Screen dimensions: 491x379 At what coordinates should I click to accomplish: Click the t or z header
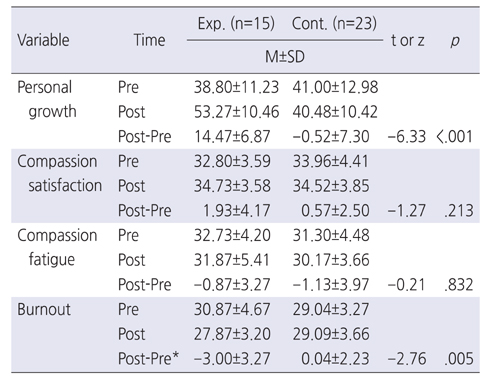click(x=407, y=40)
